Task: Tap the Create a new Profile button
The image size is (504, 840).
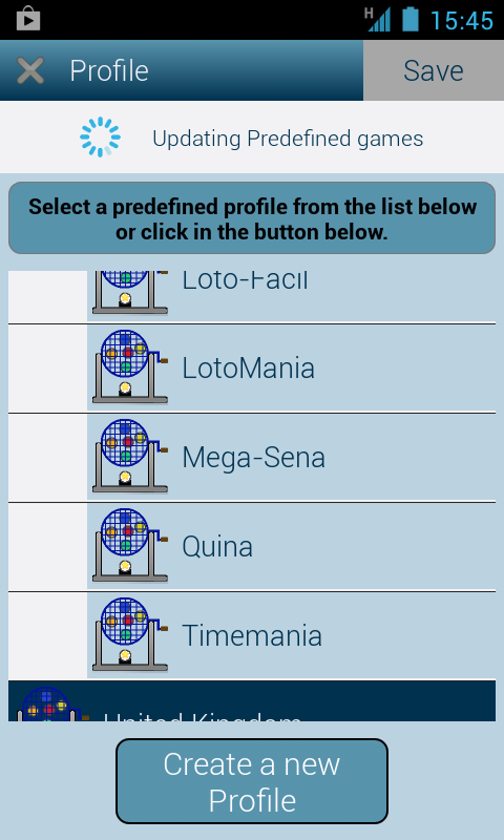Action: 252,781
